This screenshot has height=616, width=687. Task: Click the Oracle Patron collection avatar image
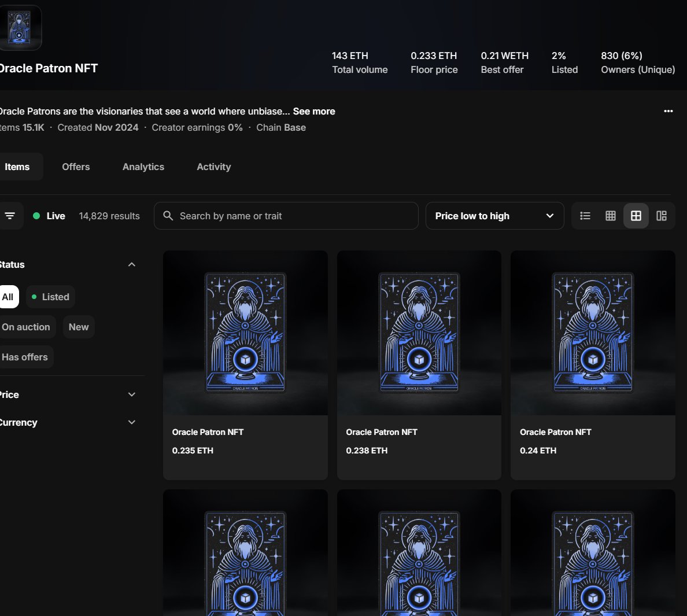19,28
